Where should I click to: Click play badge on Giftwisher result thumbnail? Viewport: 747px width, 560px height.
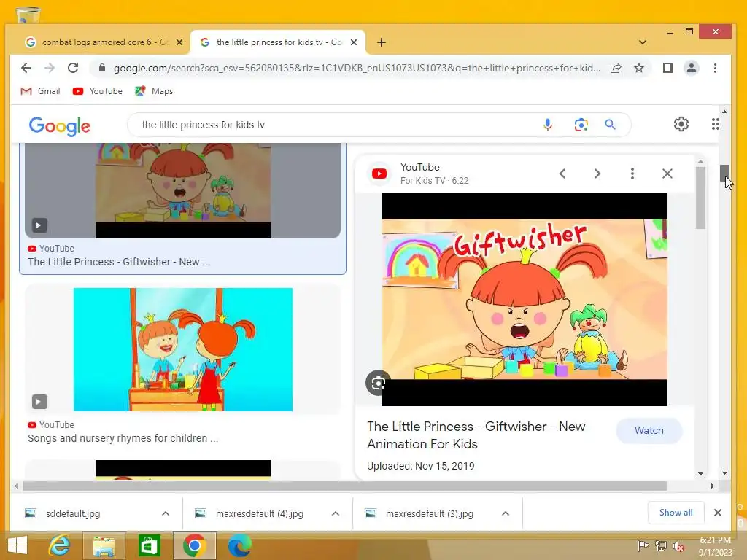click(x=39, y=225)
